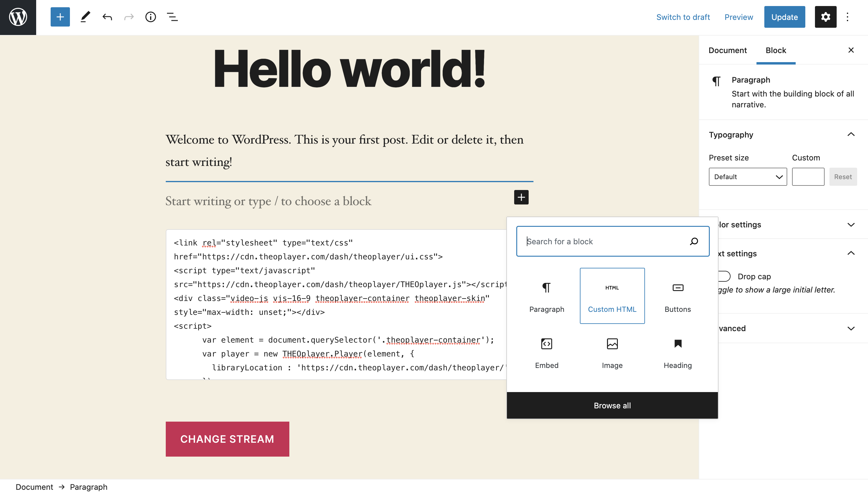This screenshot has width=868, height=494.
Task: Click Paragraph in the breadcrumb
Action: (x=89, y=487)
